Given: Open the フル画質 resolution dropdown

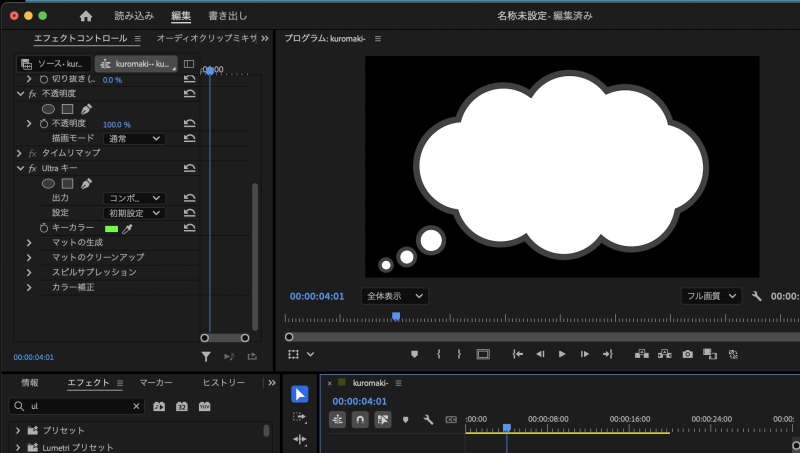Looking at the screenshot, I should 711,297.
